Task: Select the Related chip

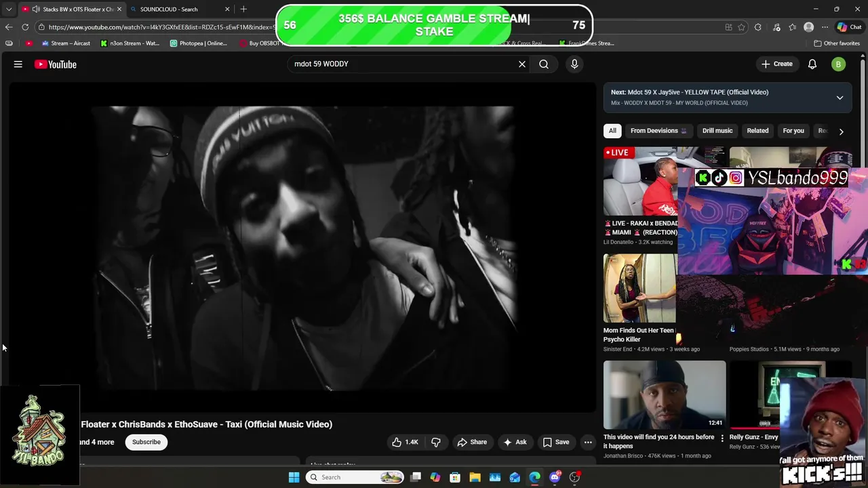Action: point(757,131)
